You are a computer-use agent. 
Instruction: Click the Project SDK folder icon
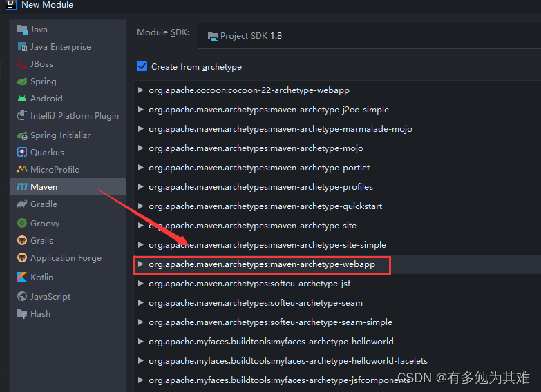[x=213, y=36]
